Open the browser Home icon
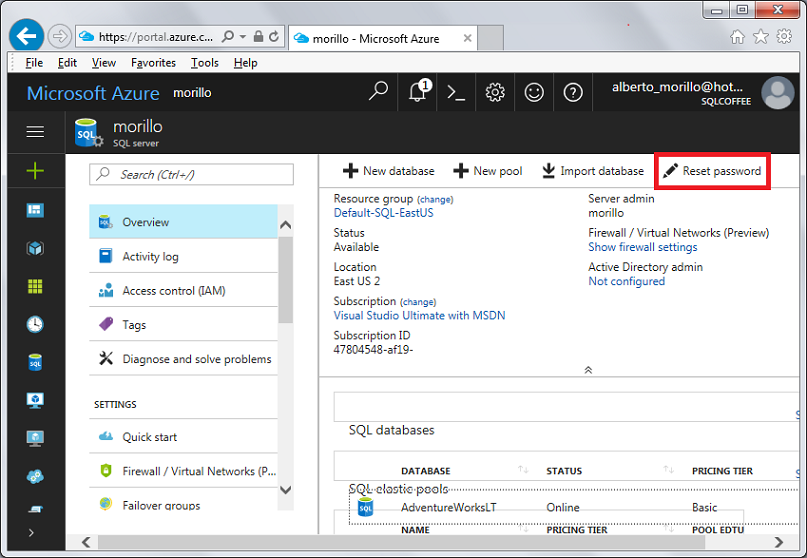Viewport: 807px width, 558px height. pos(737,37)
